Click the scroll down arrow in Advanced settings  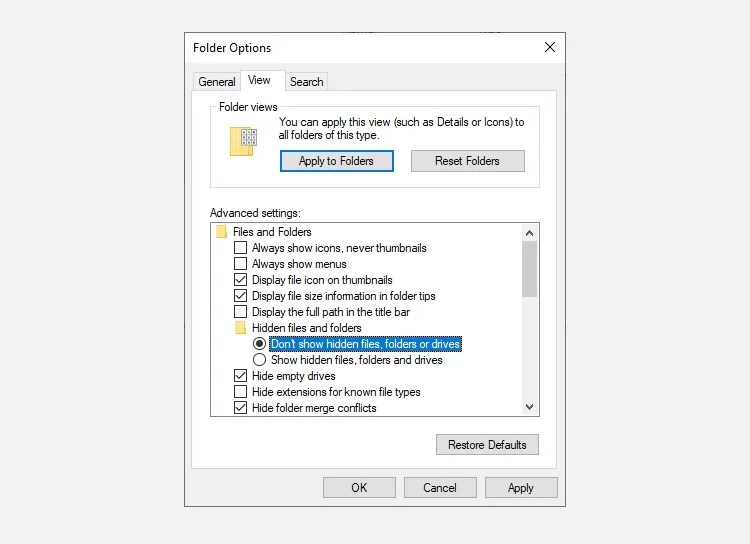tap(529, 407)
